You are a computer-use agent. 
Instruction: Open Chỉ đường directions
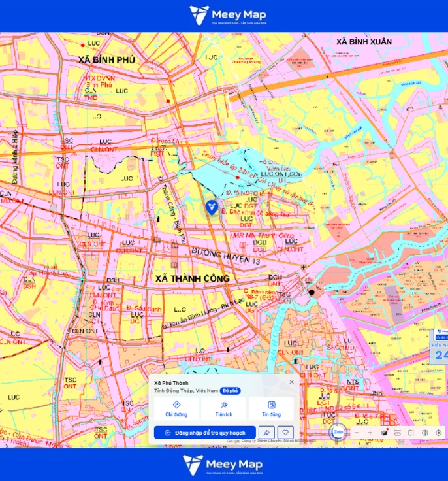[176, 408]
